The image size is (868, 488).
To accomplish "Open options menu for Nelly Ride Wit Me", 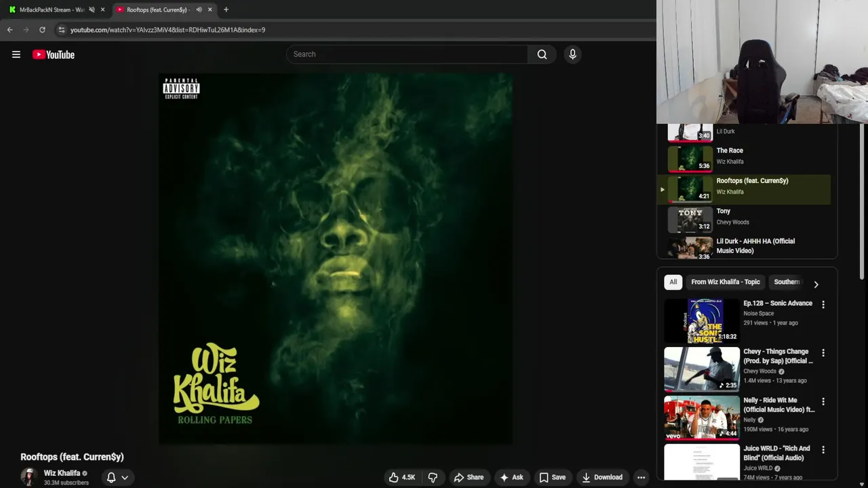I will [x=823, y=402].
